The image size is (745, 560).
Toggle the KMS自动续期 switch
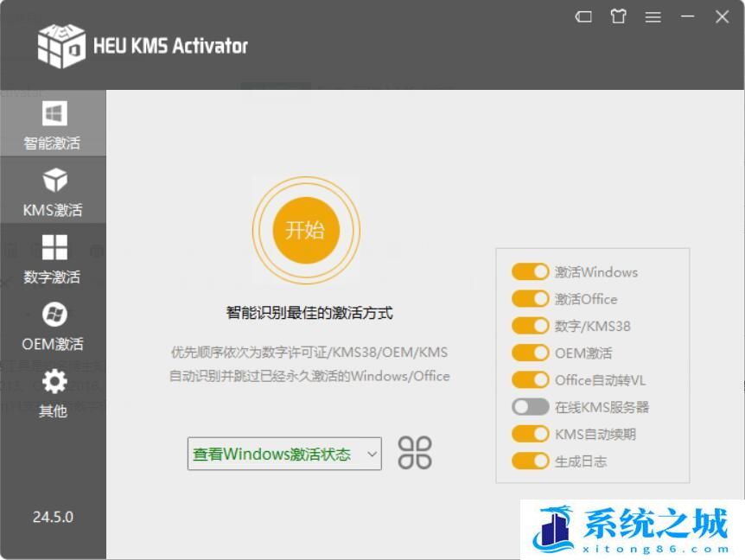click(x=531, y=434)
